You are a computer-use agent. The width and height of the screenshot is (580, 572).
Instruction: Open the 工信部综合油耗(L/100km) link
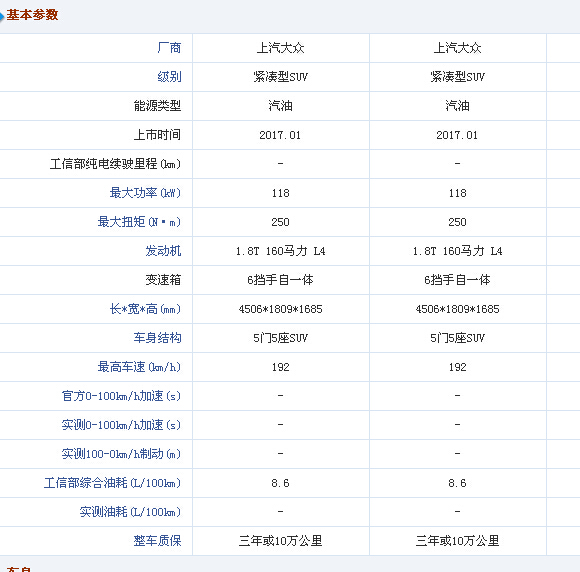tap(112, 482)
